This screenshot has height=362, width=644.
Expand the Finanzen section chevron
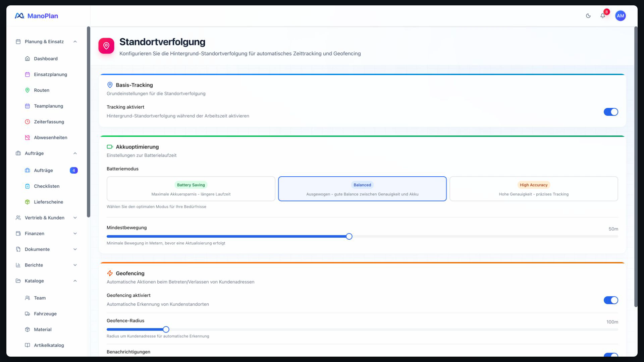click(75, 234)
